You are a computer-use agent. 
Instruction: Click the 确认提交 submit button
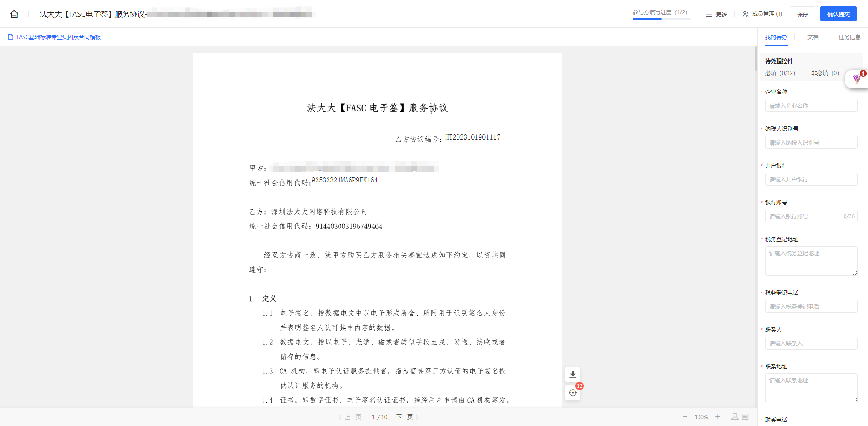click(839, 14)
